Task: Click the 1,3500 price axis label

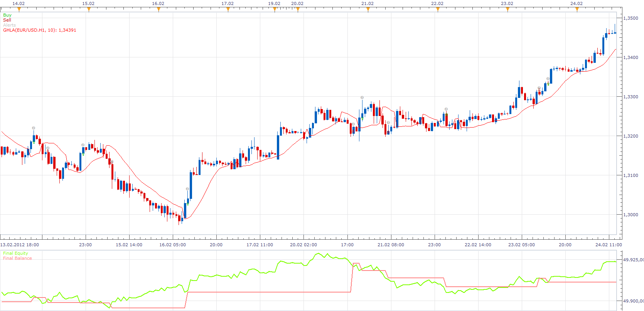Action: [631, 18]
